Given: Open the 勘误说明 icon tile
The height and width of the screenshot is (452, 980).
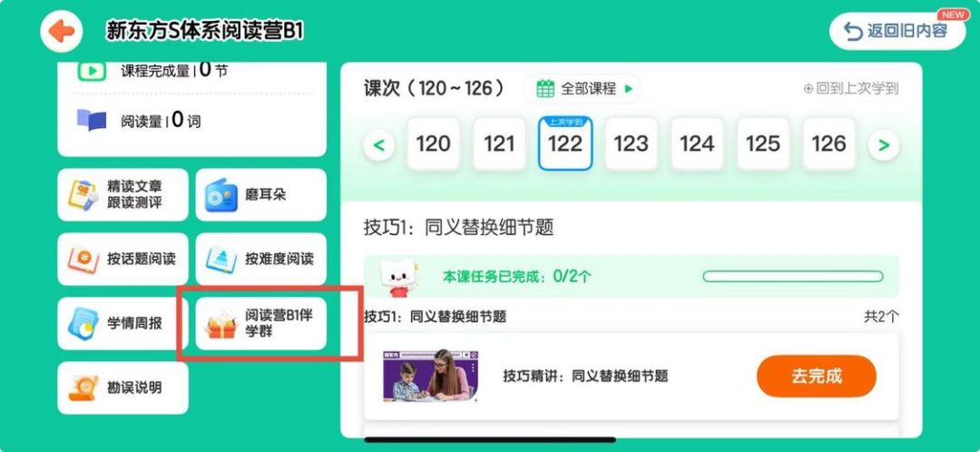Looking at the screenshot, I should pos(83,388).
